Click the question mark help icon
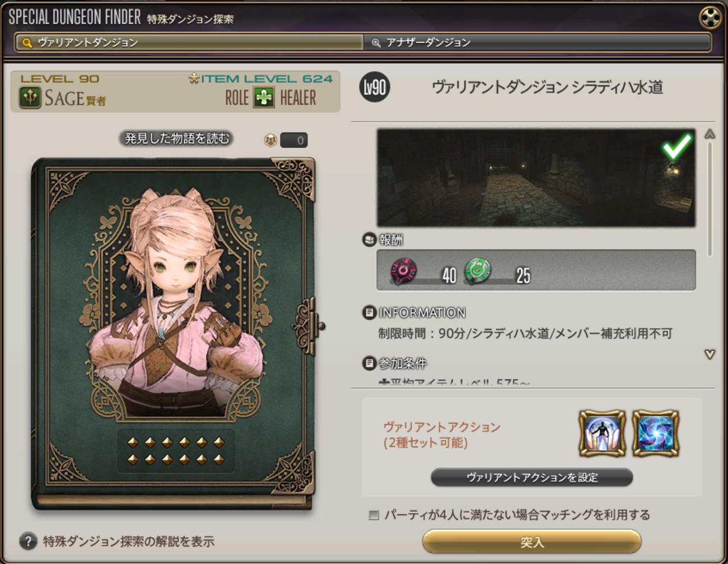 pos(28,541)
